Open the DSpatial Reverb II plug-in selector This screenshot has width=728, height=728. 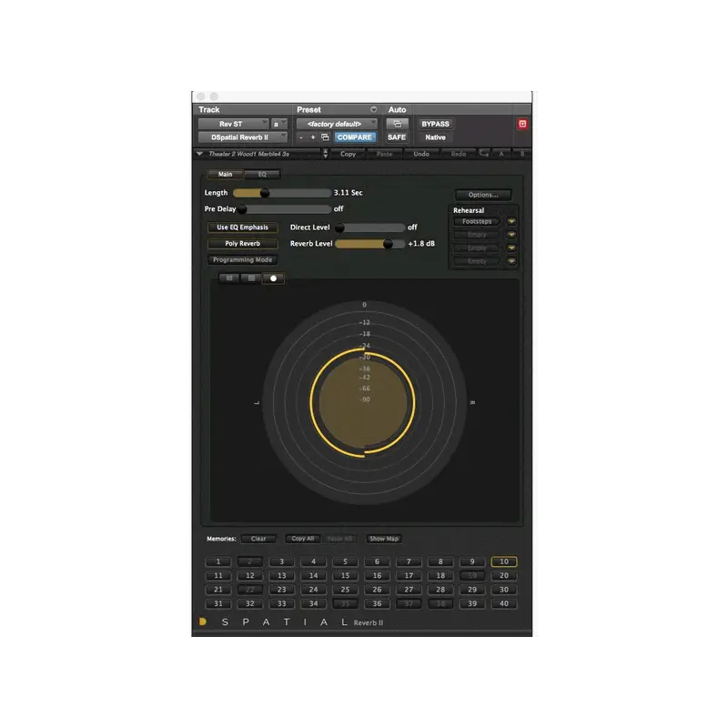coord(242,137)
